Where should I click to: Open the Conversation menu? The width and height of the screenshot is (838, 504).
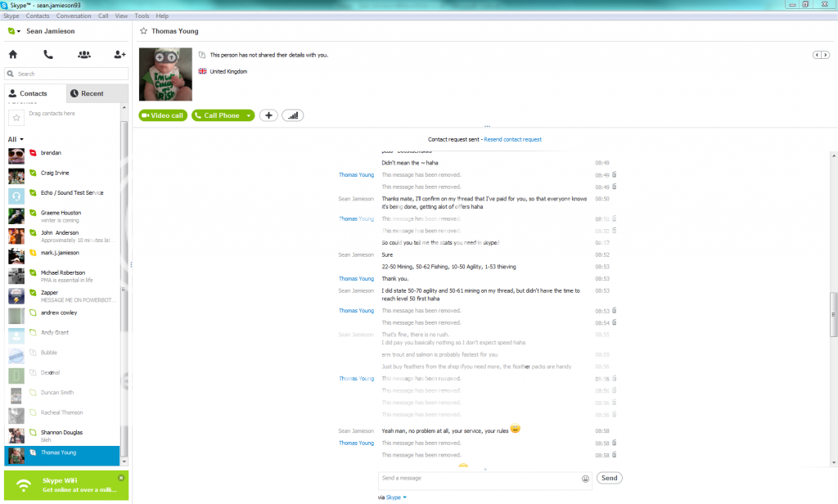click(74, 16)
